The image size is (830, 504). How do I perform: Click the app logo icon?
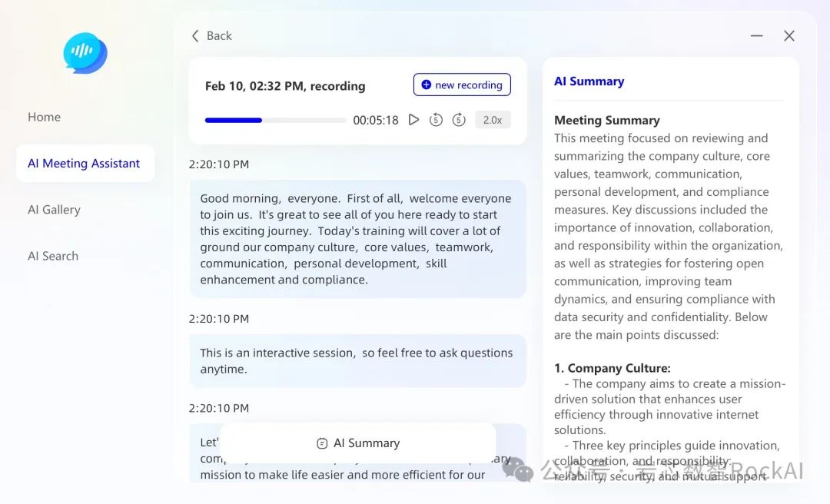[85, 53]
